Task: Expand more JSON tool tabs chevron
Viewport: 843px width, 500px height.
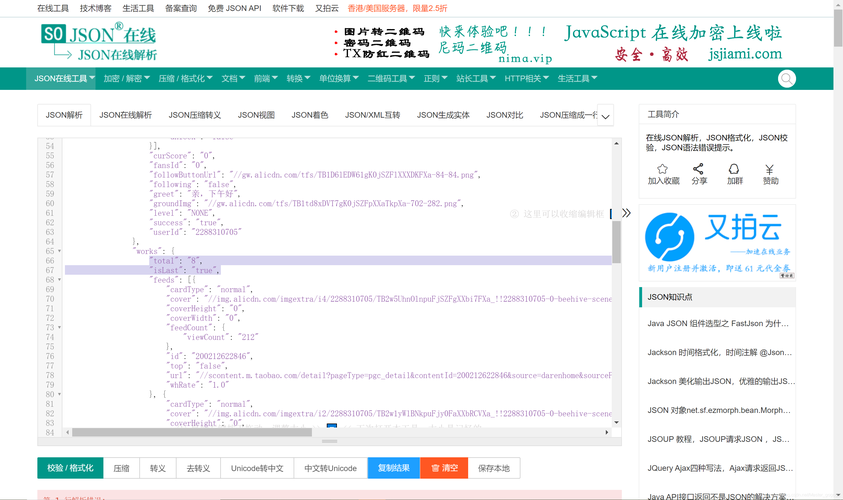Action: pos(605,116)
